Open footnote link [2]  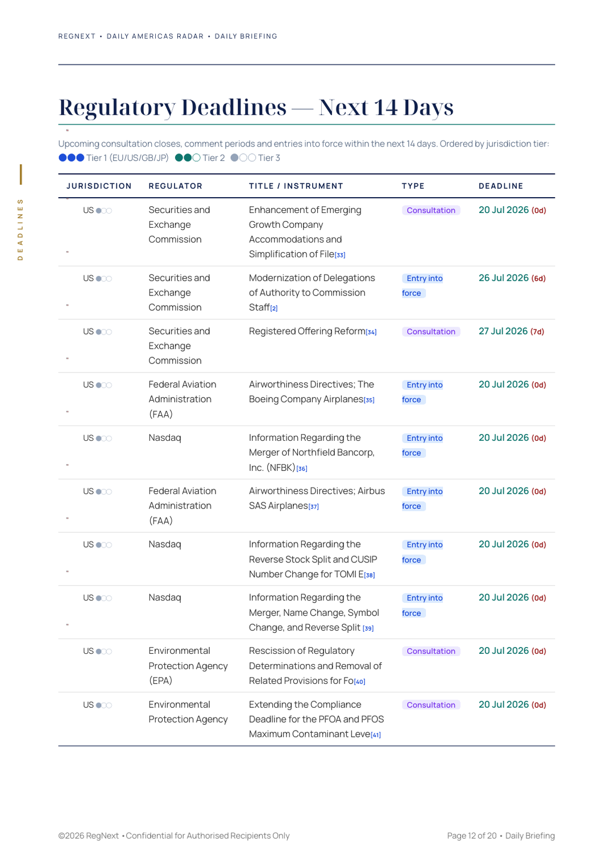[274, 308]
